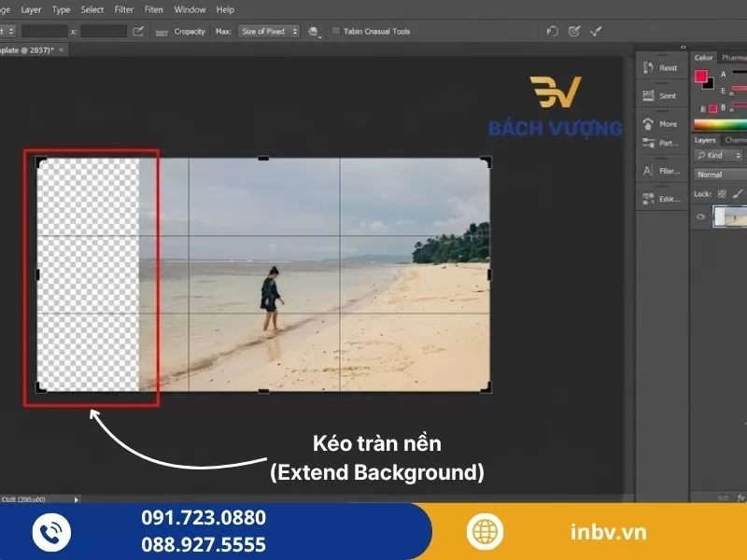This screenshot has height=560, width=747.
Task: Open the Edik... panel icon
Action: click(648, 199)
